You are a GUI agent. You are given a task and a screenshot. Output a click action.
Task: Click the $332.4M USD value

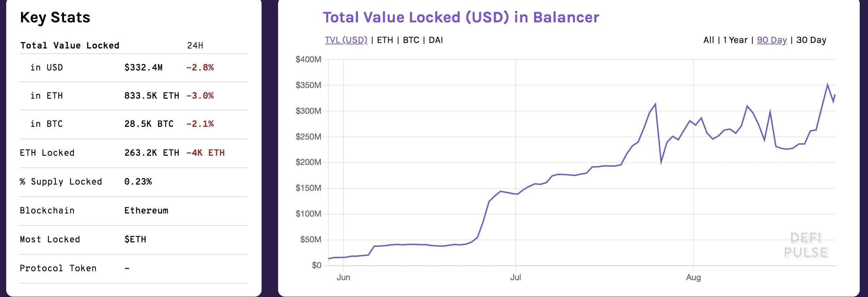(x=143, y=67)
